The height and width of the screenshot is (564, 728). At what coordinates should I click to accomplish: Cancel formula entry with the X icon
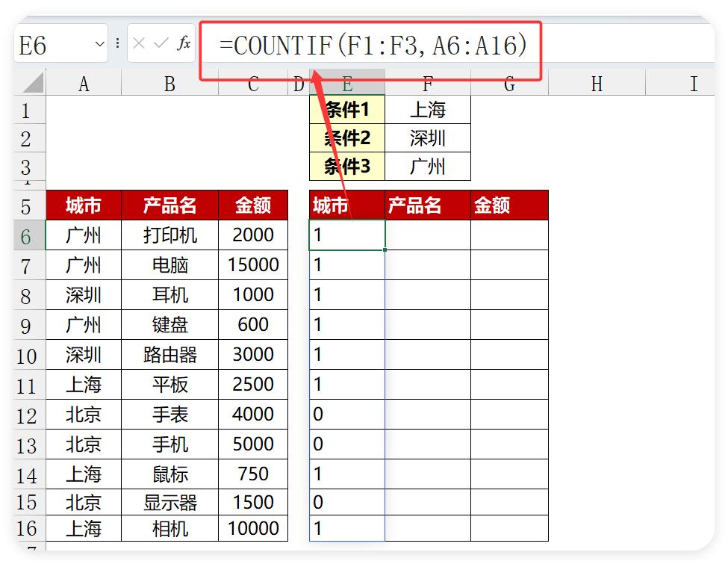click(x=139, y=43)
